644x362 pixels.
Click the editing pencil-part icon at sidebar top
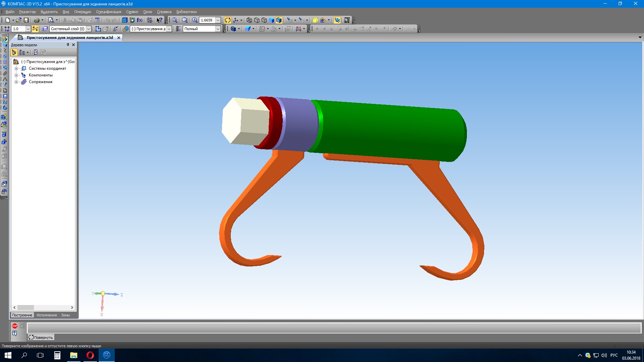click(5, 39)
